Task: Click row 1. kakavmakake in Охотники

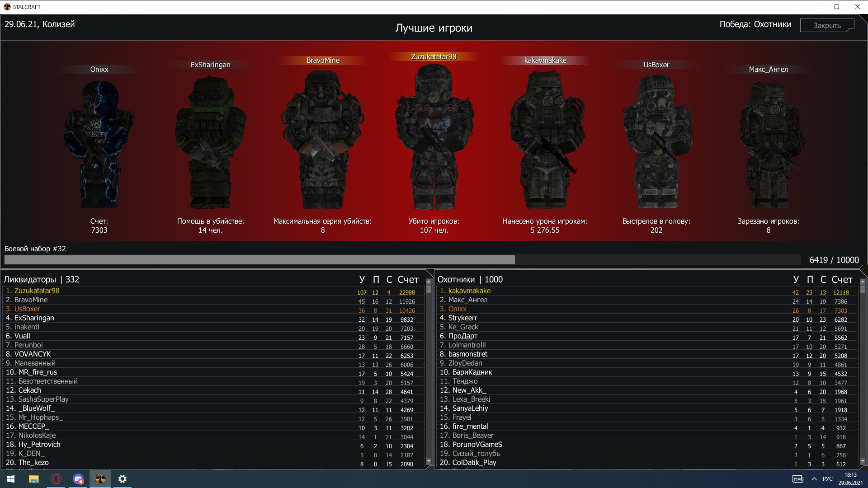Action: coord(648,291)
